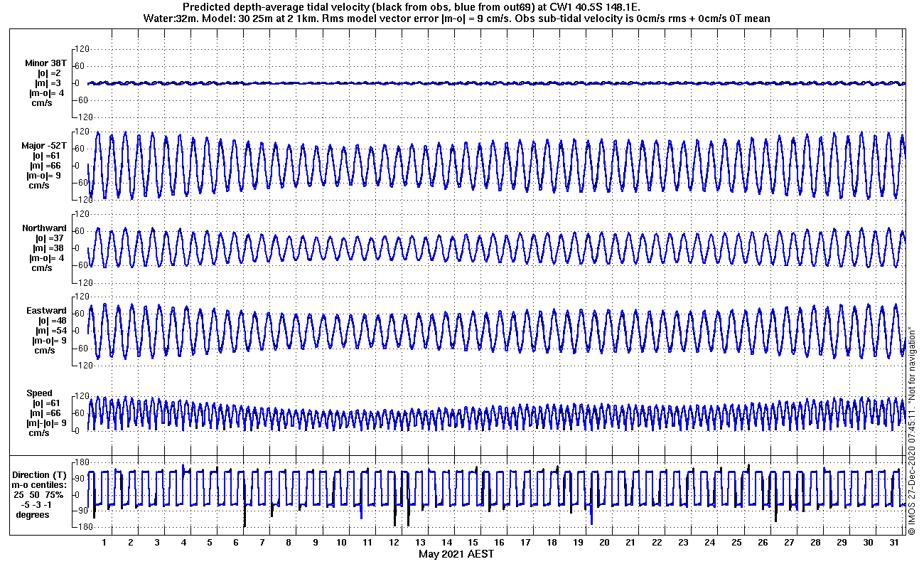Select the 'Speed' panel label

(39, 393)
